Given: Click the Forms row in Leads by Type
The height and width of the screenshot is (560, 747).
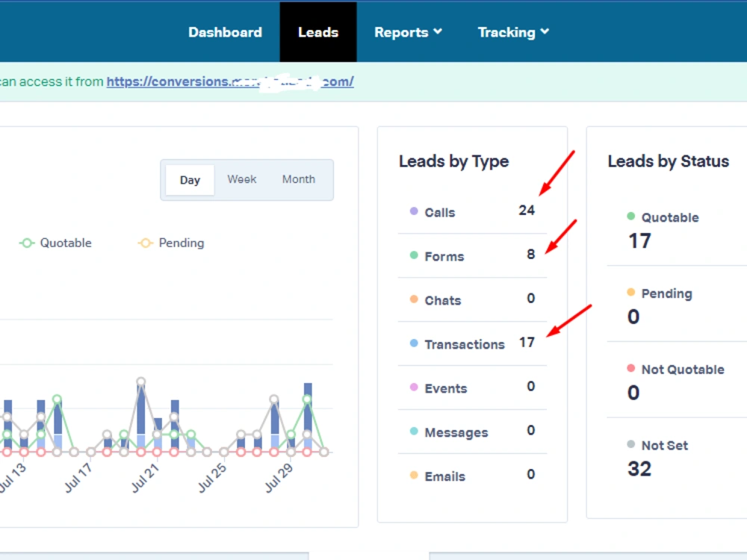Looking at the screenshot, I should click(x=472, y=256).
